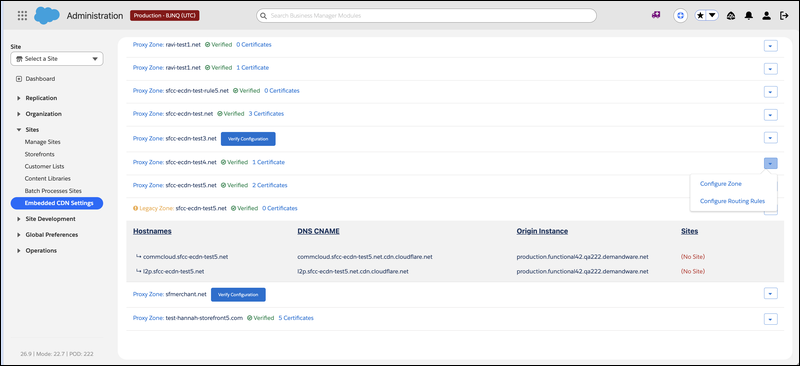Sort by the Origin Instance column header
Viewport: 800px width, 366px height.
pyautogui.click(x=542, y=231)
